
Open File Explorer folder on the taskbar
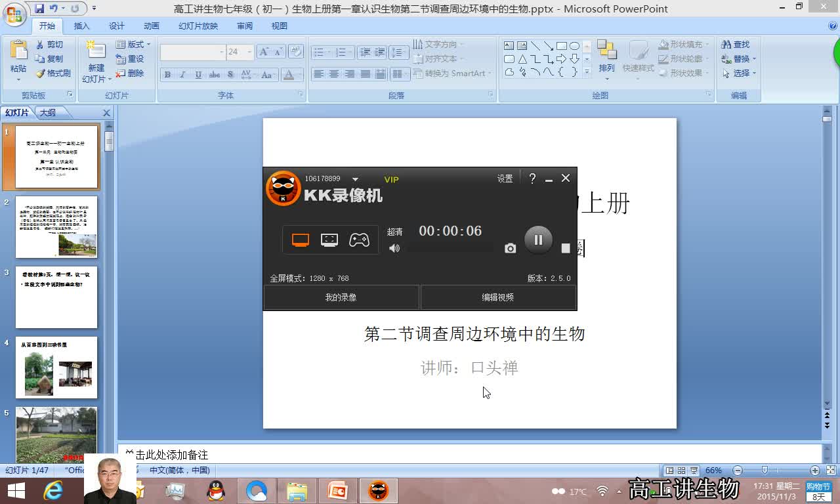point(297,490)
